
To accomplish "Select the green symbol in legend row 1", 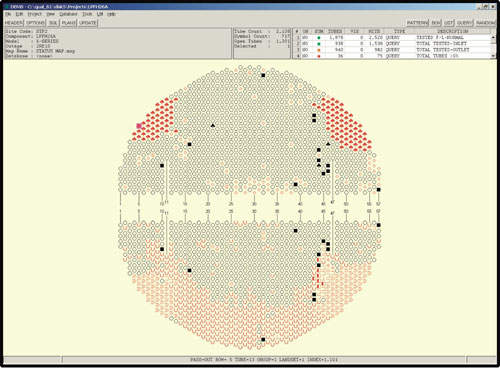I will coord(319,38).
